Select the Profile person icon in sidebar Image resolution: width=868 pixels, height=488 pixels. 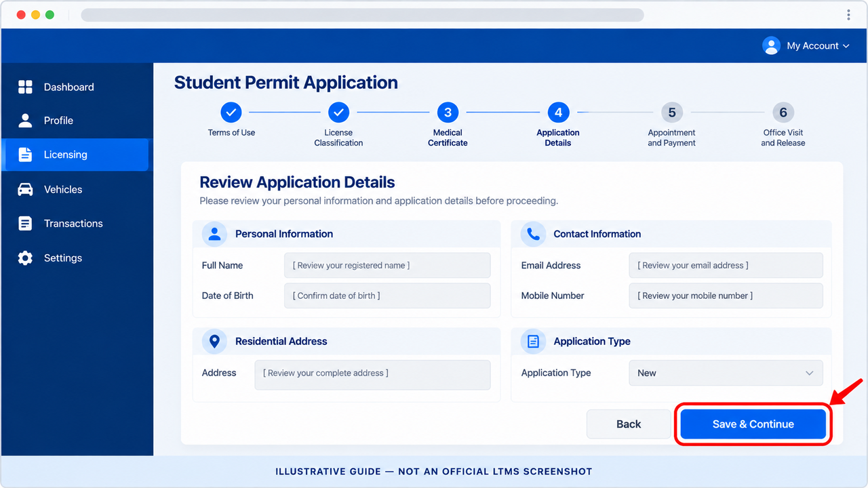[x=25, y=120]
